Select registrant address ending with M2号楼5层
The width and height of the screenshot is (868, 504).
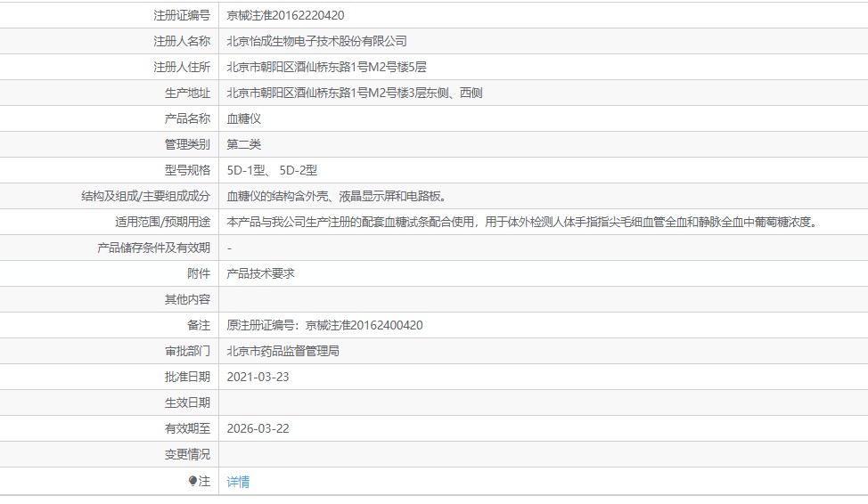tap(326, 67)
